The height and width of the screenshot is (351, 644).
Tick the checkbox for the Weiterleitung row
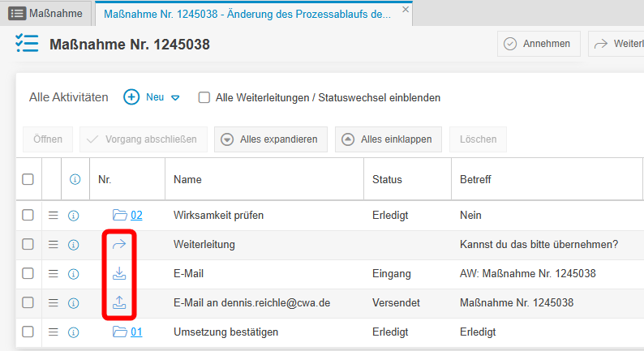[x=28, y=244]
